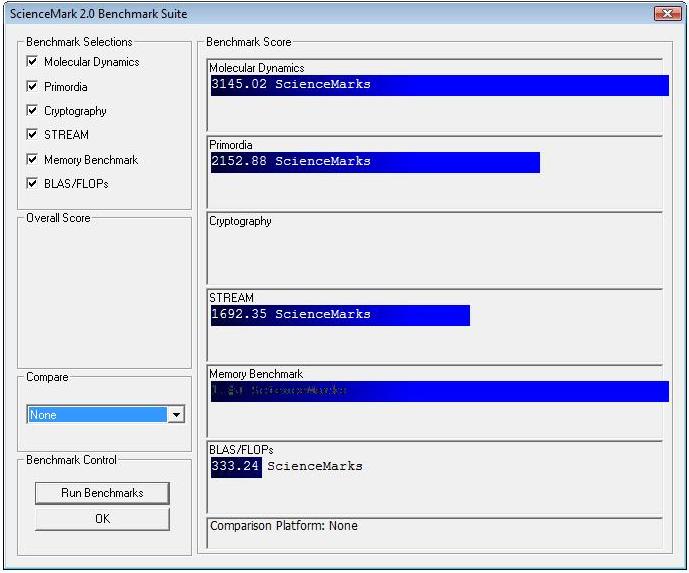Toggle the BLAS/FLOPs checkbox

[32, 183]
